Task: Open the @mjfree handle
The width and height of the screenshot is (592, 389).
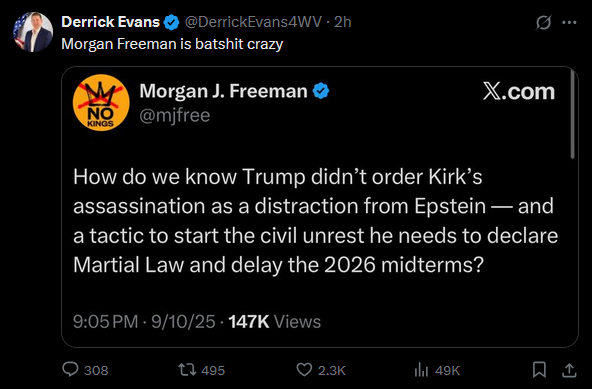Action: click(x=174, y=115)
